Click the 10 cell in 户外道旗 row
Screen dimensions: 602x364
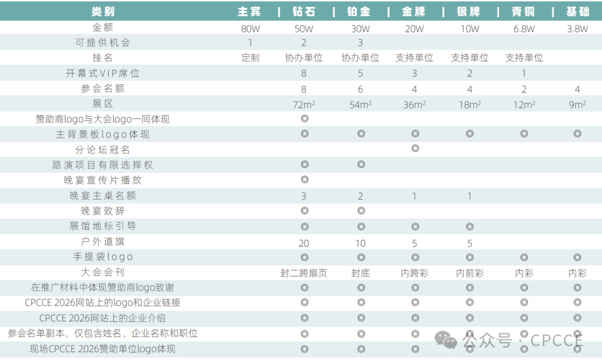coord(361,244)
